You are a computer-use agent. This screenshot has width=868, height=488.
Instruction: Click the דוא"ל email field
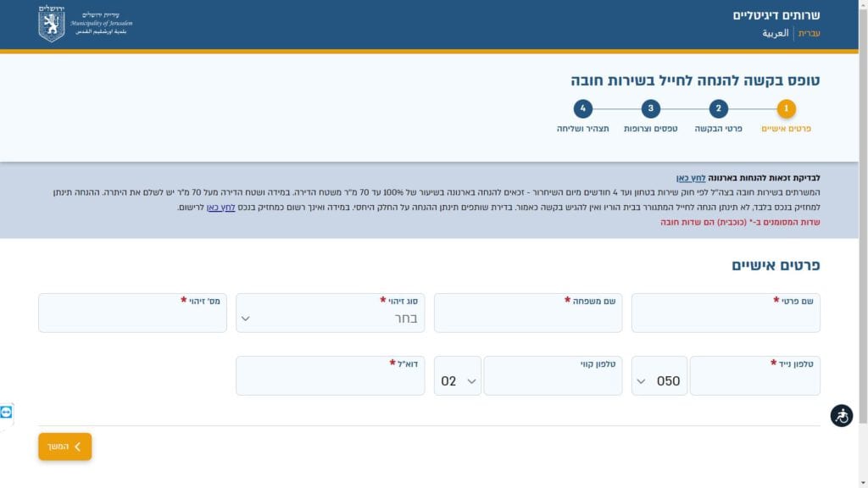[330, 381]
